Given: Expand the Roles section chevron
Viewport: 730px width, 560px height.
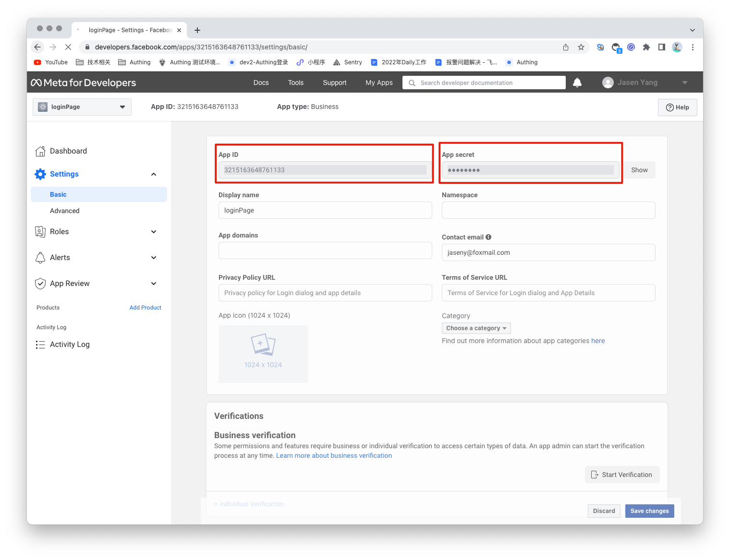Looking at the screenshot, I should pyautogui.click(x=154, y=232).
